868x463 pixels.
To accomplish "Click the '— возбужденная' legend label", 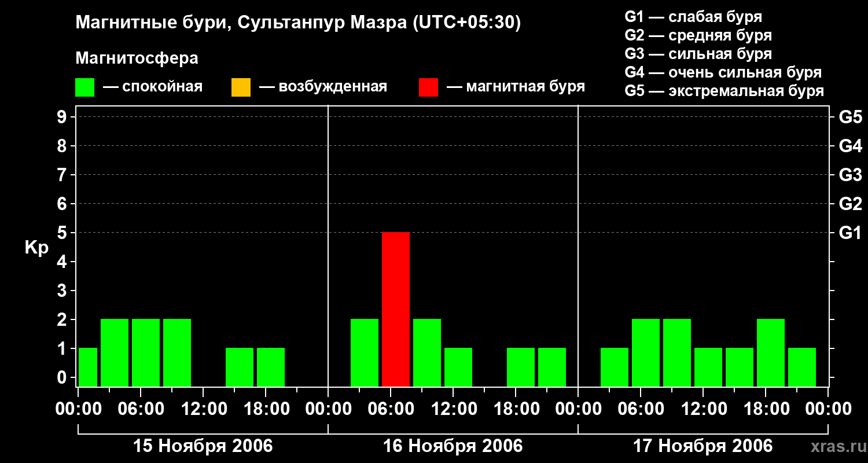I will coord(323,87).
